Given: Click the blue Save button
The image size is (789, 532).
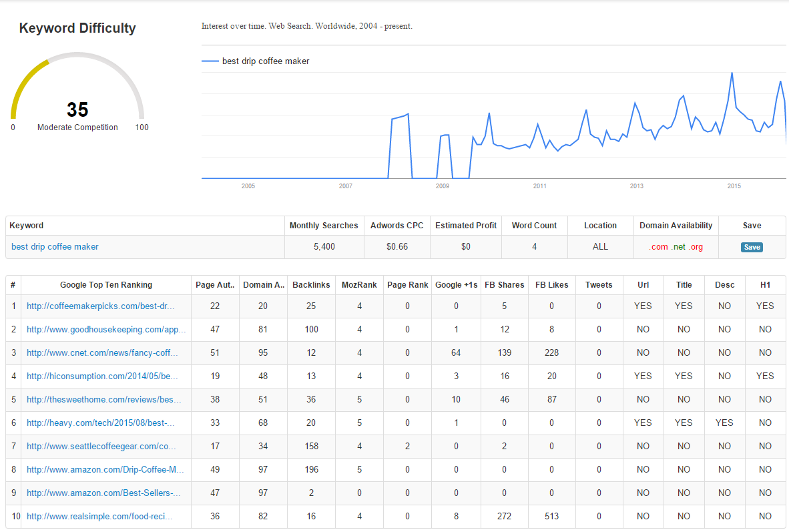Looking at the screenshot, I should (752, 247).
